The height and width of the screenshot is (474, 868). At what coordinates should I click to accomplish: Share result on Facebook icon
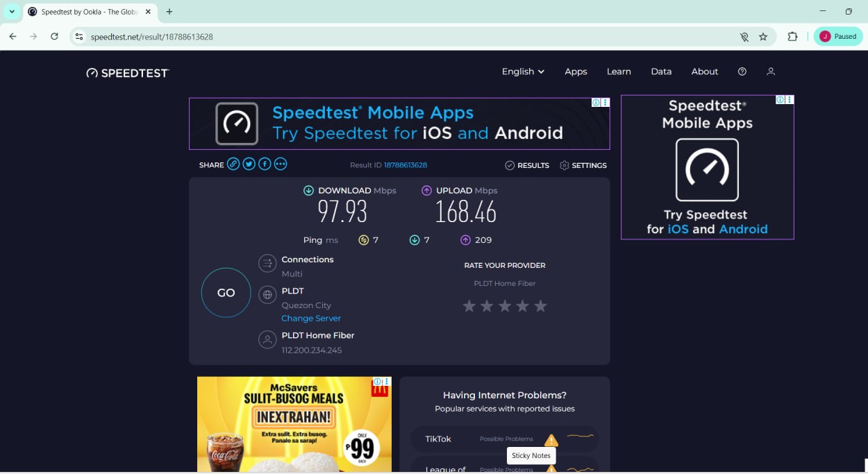pyautogui.click(x=265, y=164)
